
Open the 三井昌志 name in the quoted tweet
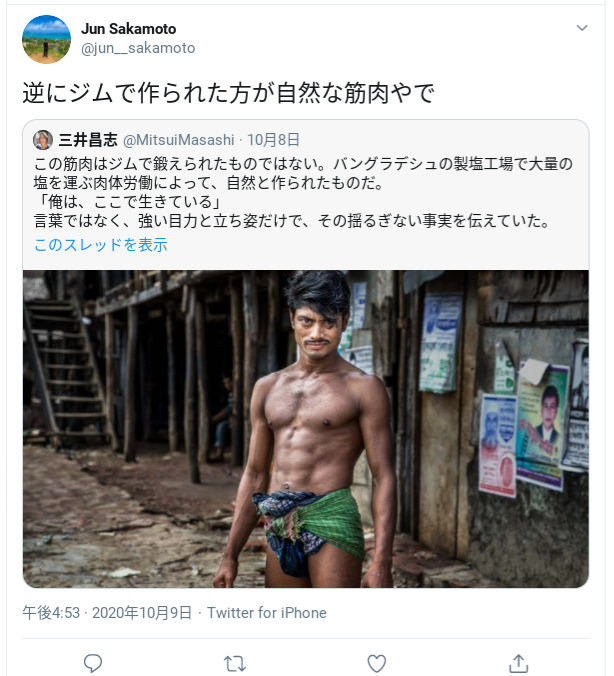click(88, 140)
